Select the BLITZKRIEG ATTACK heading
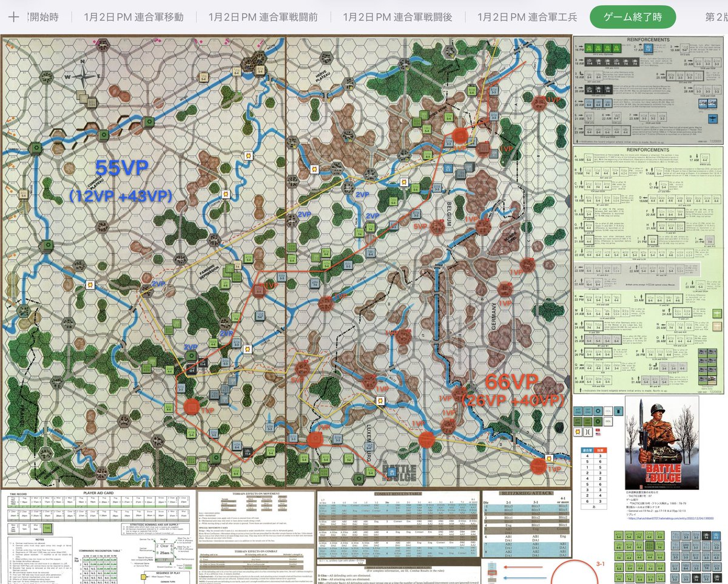The image size is (728, 584). pos(527,494)
